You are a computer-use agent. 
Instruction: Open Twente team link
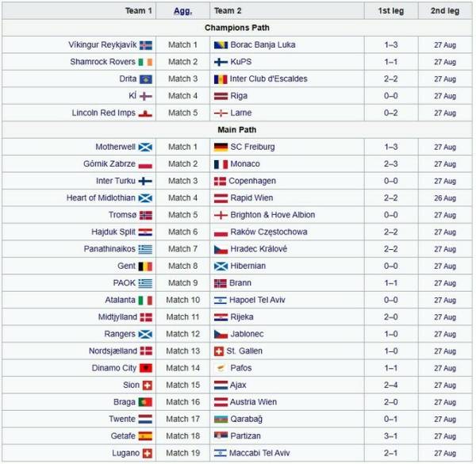[x=122, y=419]
